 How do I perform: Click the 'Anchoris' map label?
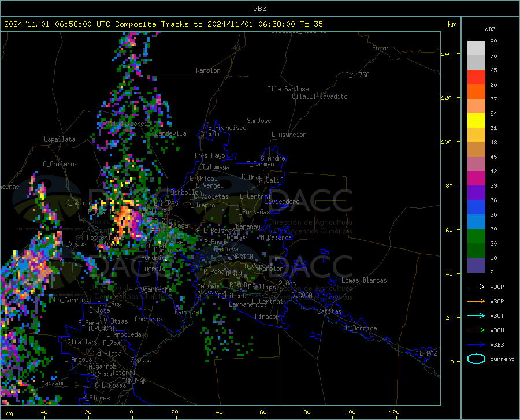(148, 319)
